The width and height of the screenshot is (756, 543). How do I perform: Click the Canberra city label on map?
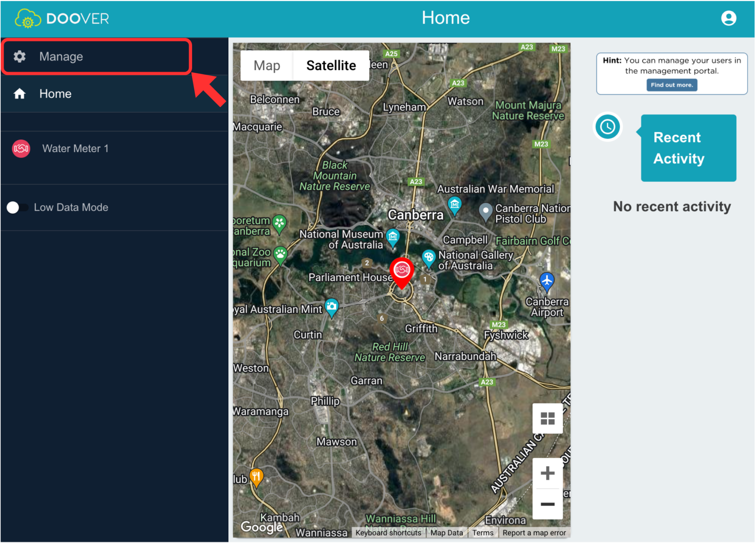(416, 215)
